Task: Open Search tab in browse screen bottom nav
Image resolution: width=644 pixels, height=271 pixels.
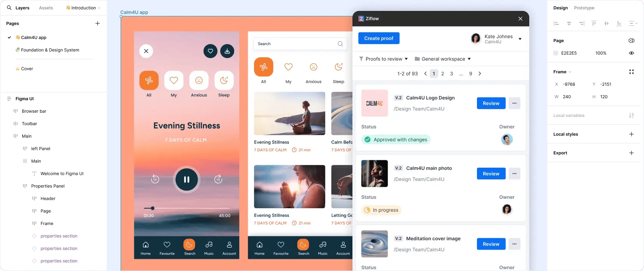Action: point(303,248)
